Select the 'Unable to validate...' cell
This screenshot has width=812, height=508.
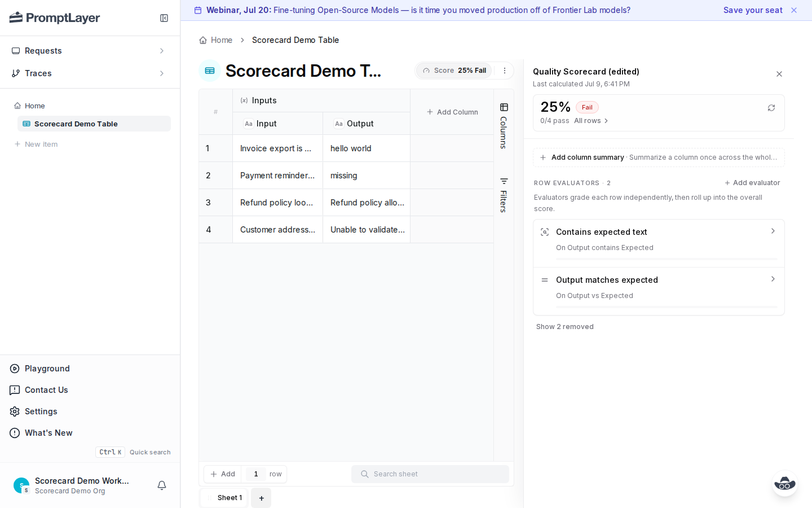(367, 230)
